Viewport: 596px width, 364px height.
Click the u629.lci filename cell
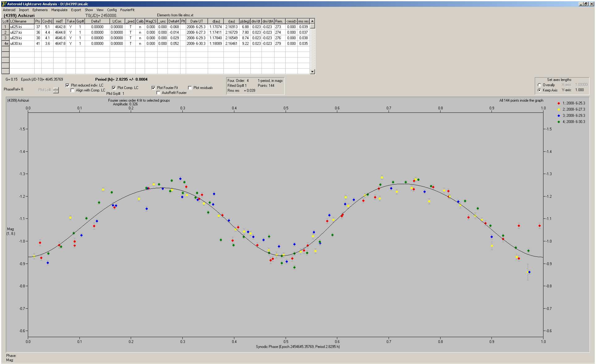(22, 38)
